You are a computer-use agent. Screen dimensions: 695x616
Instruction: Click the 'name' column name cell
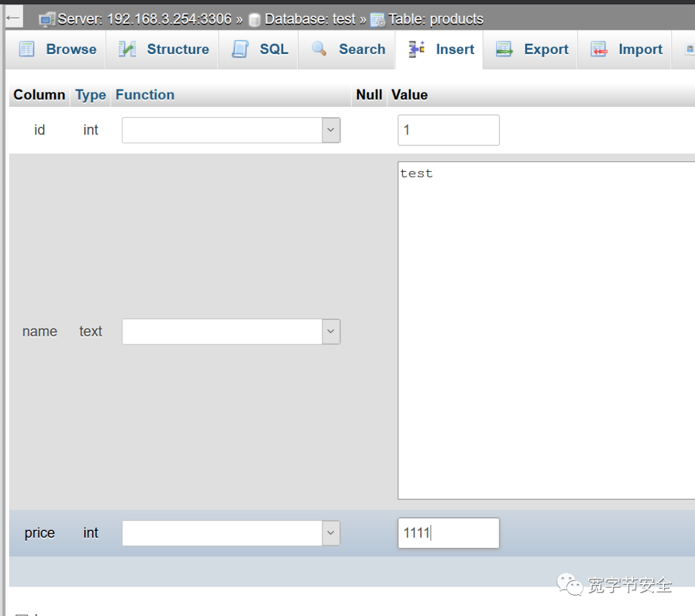39,331
